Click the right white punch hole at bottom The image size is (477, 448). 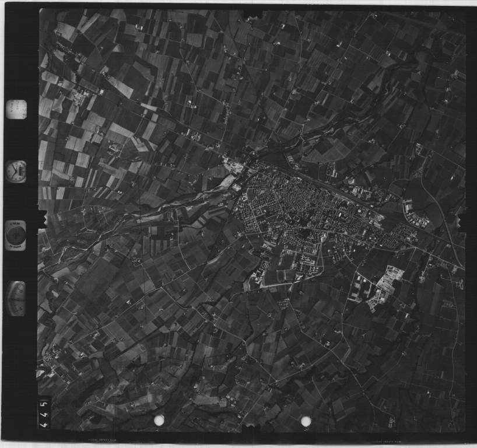click(x=306, y=421)
